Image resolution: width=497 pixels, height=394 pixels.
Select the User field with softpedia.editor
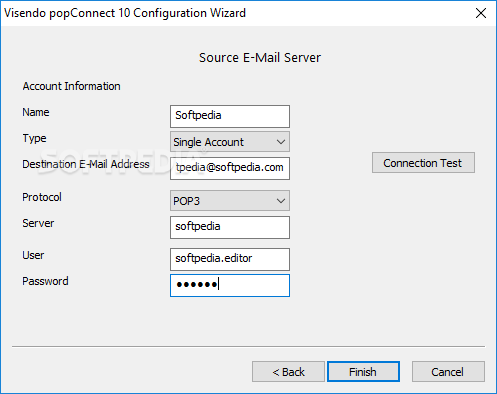click(x=230, y=259)
